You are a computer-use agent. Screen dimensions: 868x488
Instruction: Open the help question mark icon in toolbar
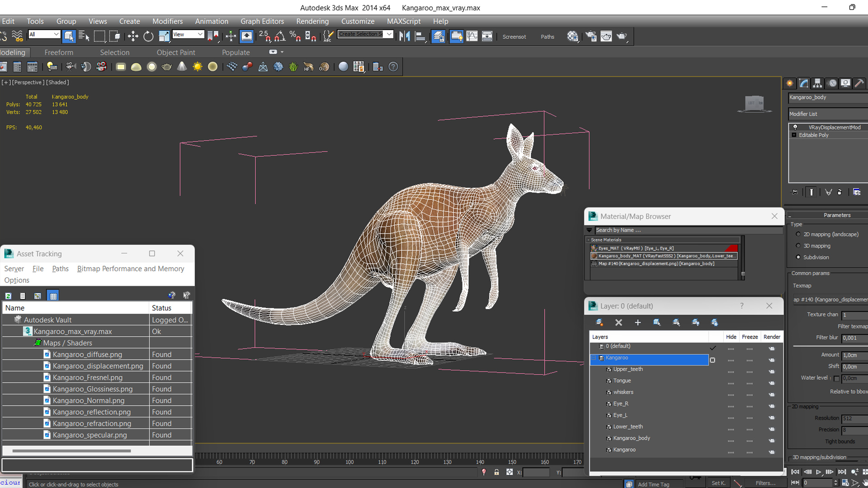coord(393,67)
